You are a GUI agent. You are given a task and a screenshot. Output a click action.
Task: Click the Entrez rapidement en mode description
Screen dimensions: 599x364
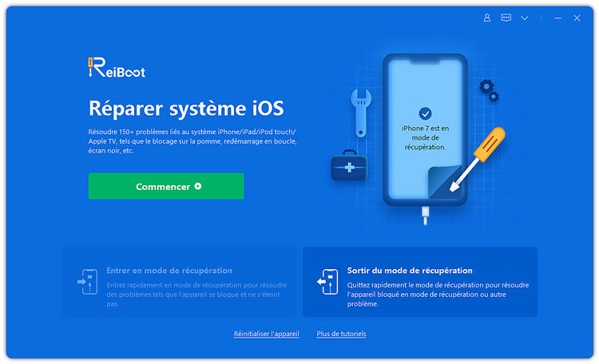[196, 294]
